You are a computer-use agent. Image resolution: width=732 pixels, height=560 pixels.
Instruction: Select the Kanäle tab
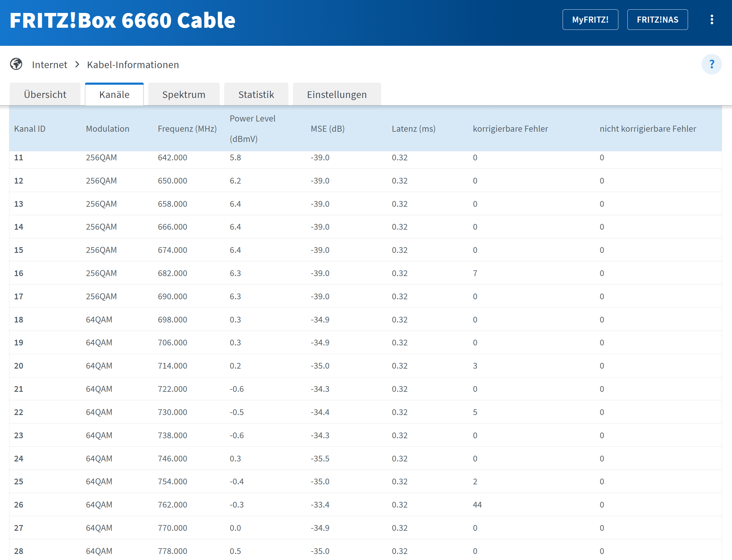114,94
